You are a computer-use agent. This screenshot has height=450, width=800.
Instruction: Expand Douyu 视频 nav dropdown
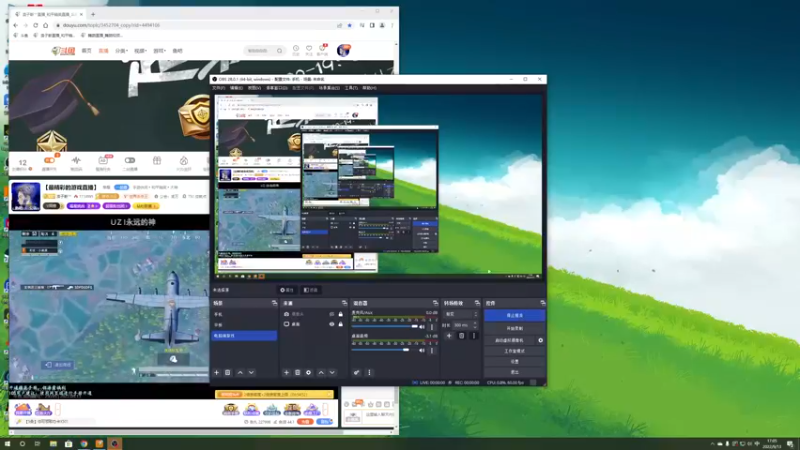[140, 51]
